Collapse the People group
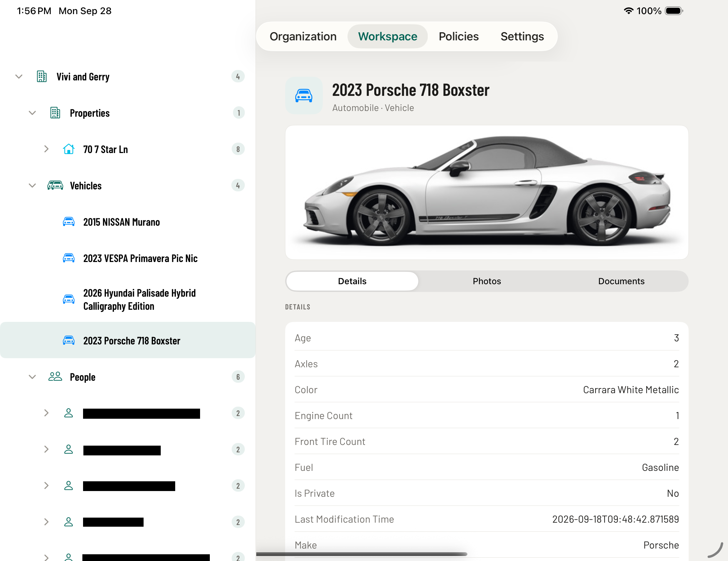This screenshot has height=561, width=728. point(32,377)
